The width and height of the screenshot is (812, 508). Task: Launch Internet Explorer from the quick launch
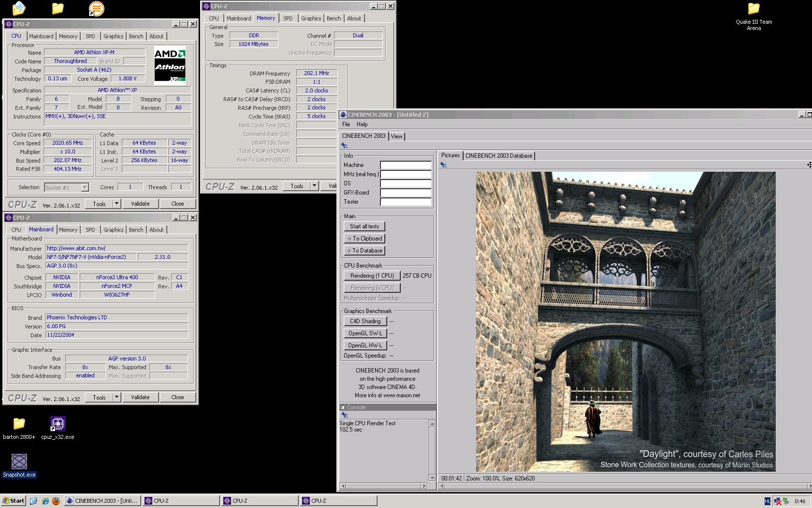tap(45, 501)
